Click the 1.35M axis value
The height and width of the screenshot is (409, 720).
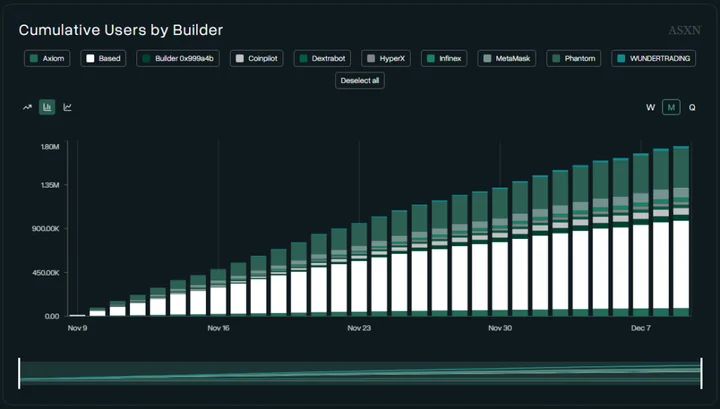coord(50,185)
